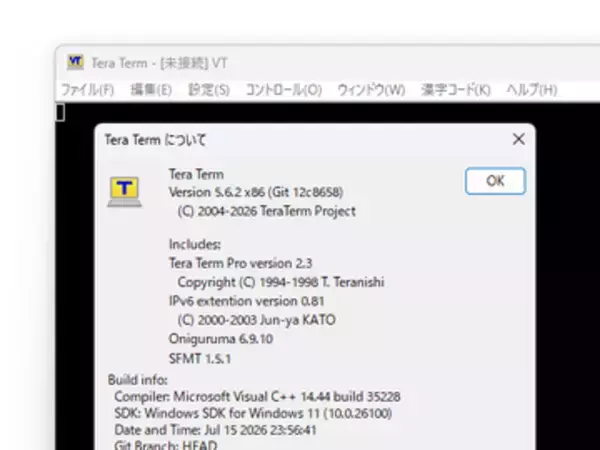
Task: Click the terminal cursor block in the black area
Action: (x=60, y=112)
